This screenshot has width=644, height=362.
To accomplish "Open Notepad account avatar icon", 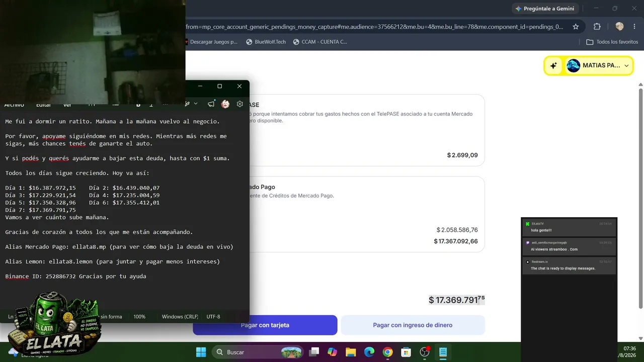I will coord(225,104).
